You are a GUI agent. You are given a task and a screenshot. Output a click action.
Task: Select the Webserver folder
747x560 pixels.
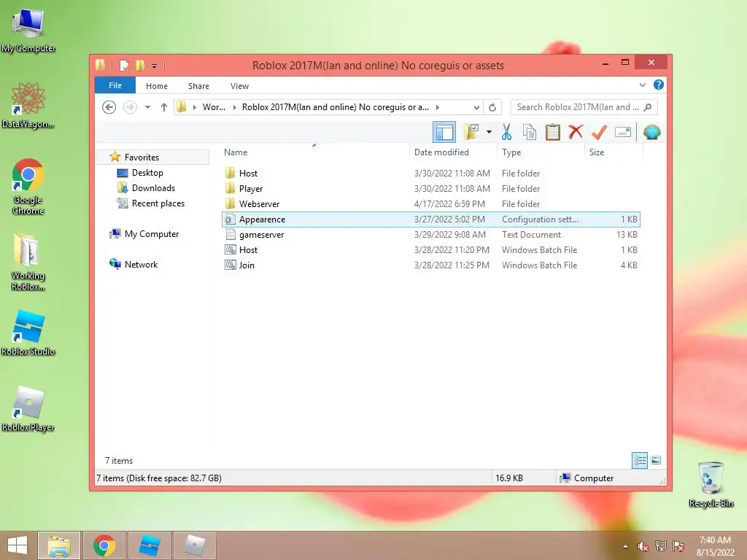click(x=430, y=204)
